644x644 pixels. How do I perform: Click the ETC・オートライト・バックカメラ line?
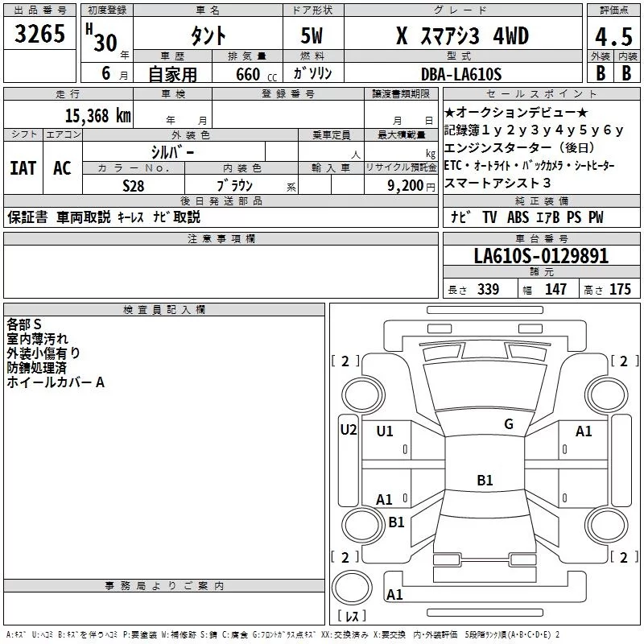529,165
